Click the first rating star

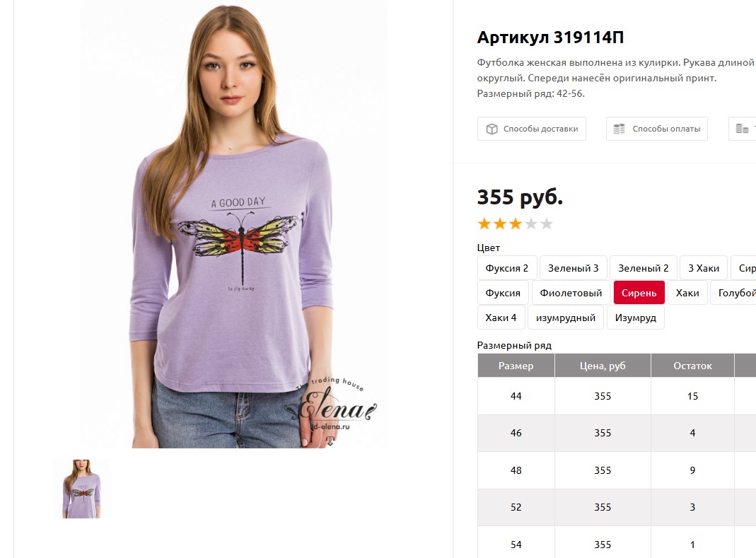[484, 223]
